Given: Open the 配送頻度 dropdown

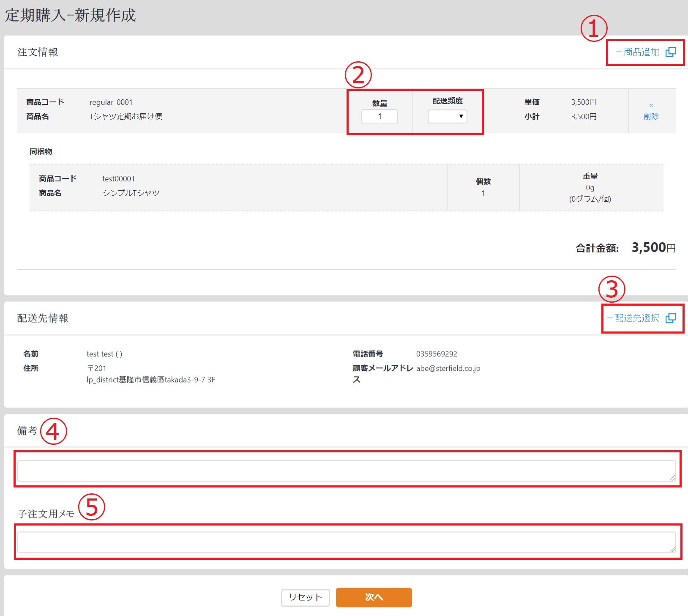Looking at the screenshot, I should tap(447, 116).
